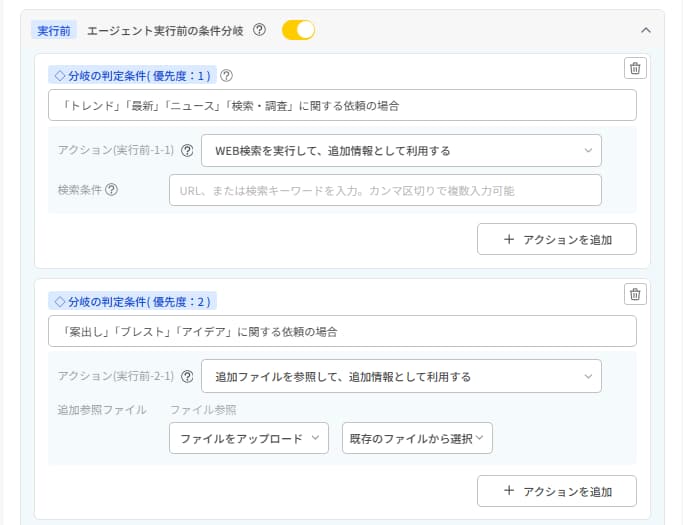The image size is (683, 525).
Task: Open help for 分岐の判定条件 優先度2
Action: coord(226,301)
